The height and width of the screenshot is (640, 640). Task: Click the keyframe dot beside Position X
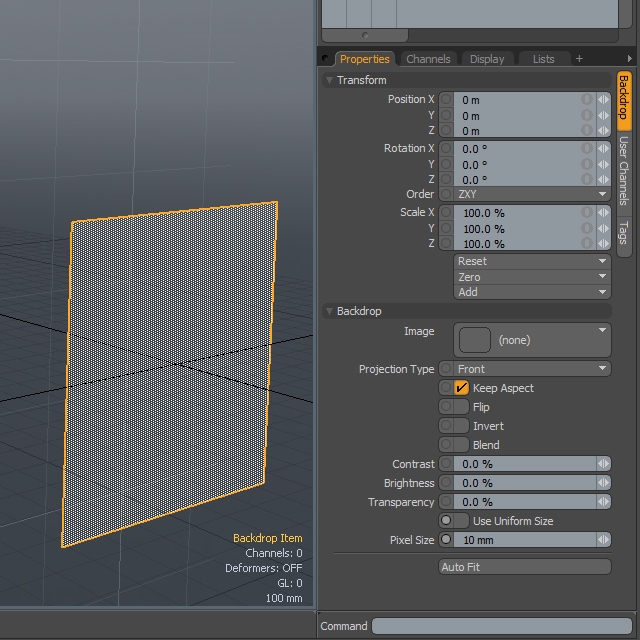click(446, 99)
